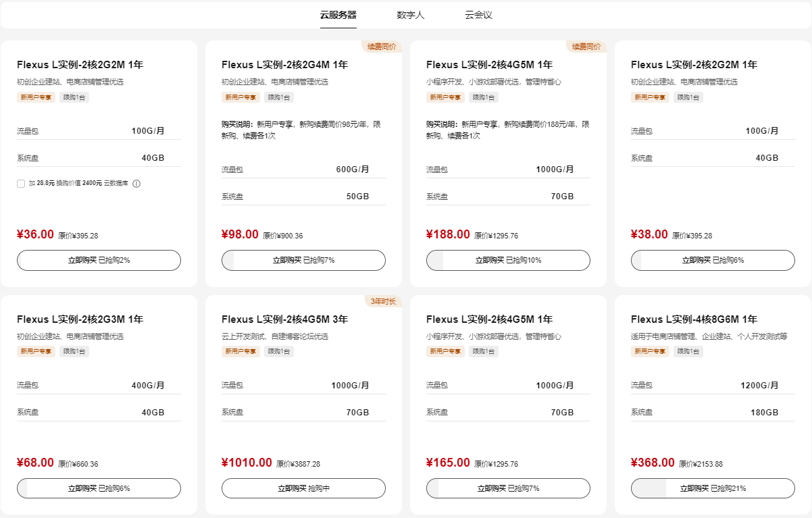
Task: Tick the 加28.8元换购云数据库 checkbox
Action: [21, 184]
